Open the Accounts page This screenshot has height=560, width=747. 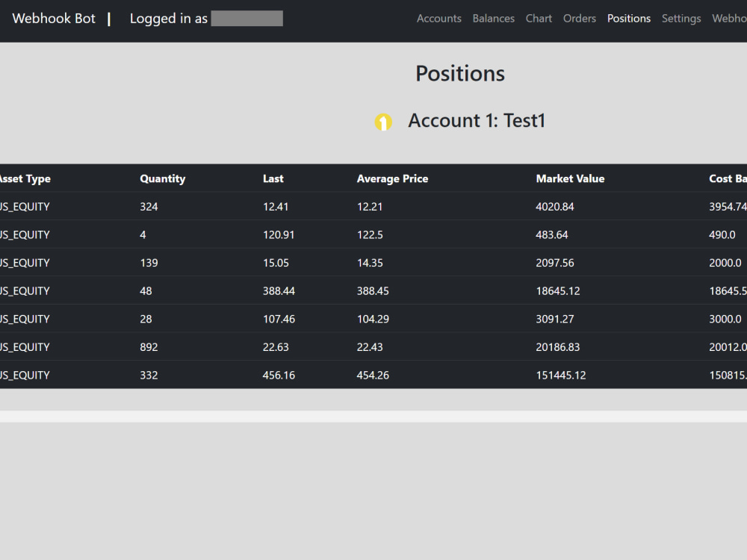point(438,19)
